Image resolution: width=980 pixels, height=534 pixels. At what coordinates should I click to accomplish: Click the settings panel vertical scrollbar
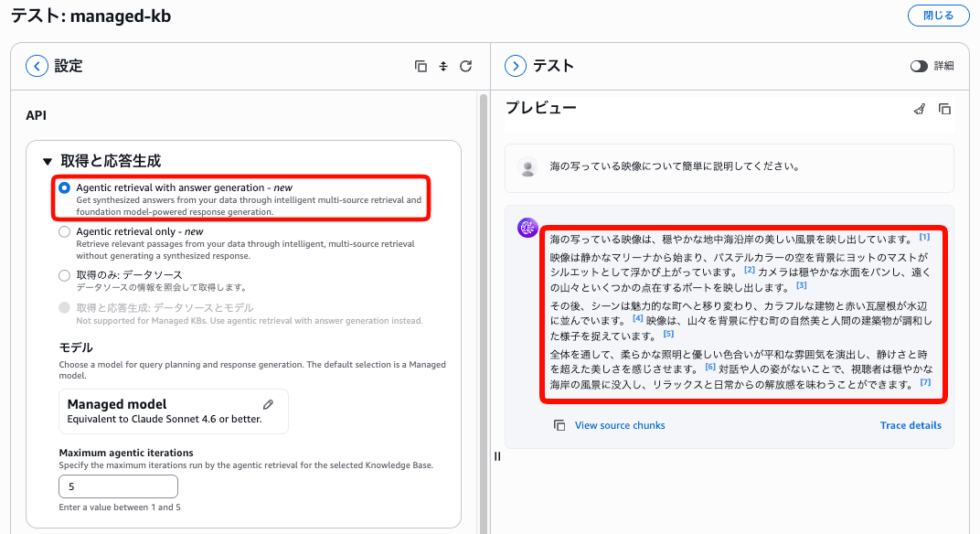[483, 313]
